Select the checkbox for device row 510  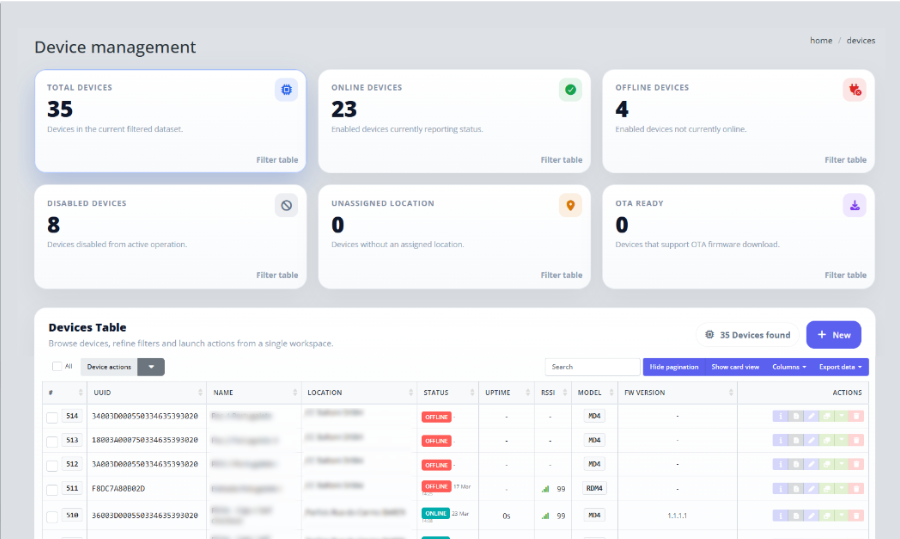[52, 516]
